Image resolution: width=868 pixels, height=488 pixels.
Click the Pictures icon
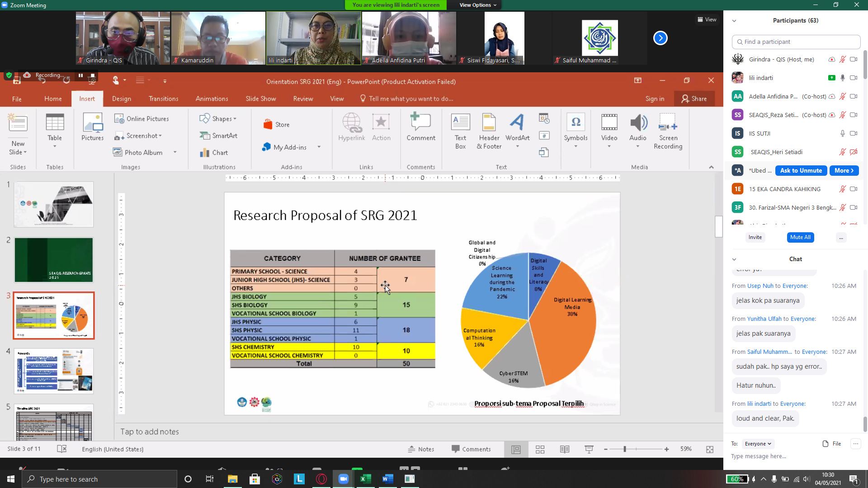click(92, 127)
